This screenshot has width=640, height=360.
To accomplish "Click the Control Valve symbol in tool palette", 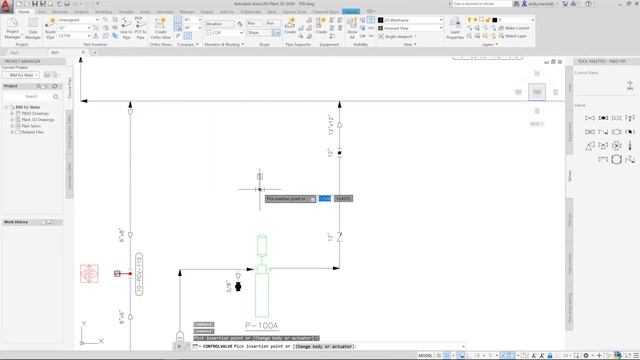I will tap(630, 85).
